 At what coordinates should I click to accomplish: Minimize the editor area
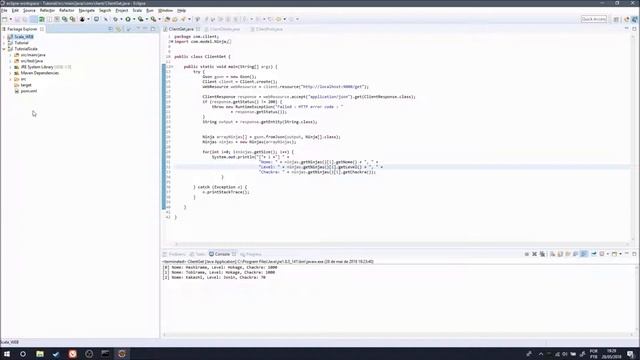[x=627, y=29]
